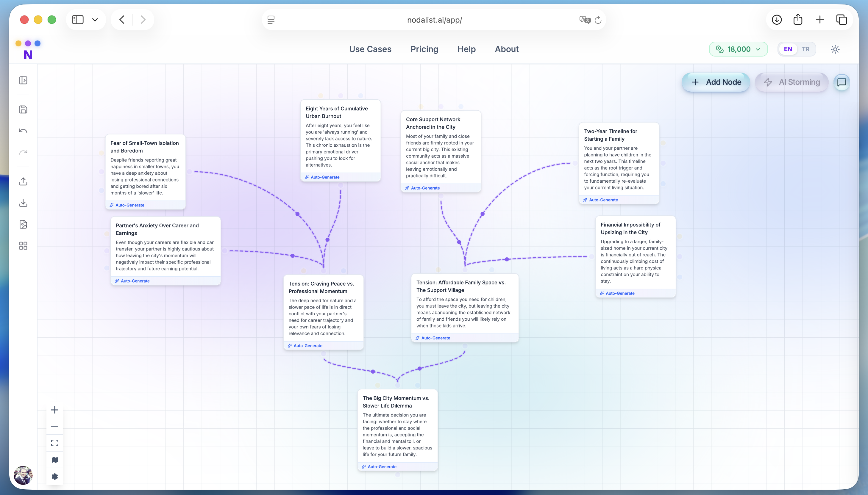Open the browser sidebar chevron dropdown
The height and width of the screenshot is (495, 868).
(95, 20)
